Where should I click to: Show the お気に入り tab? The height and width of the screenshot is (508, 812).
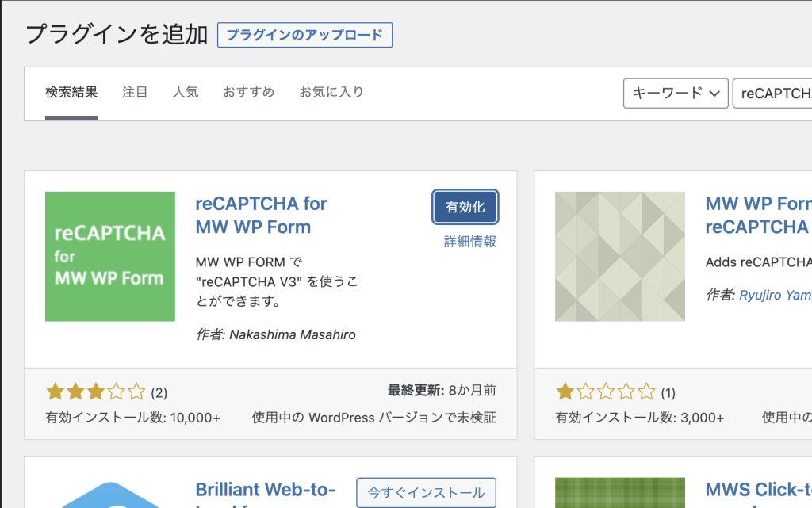click(x=331, y=92)
